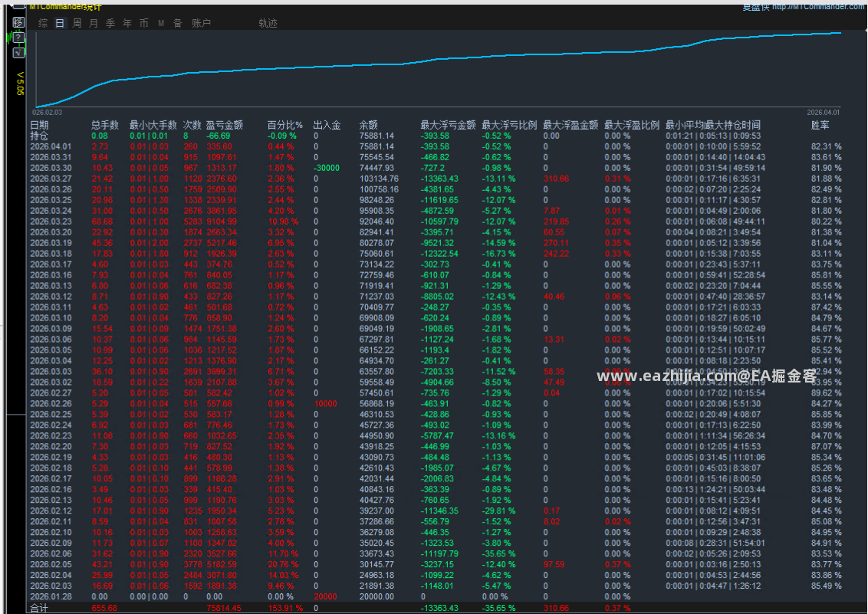Select the 持仓 holdings row label

tap(39, 136)
